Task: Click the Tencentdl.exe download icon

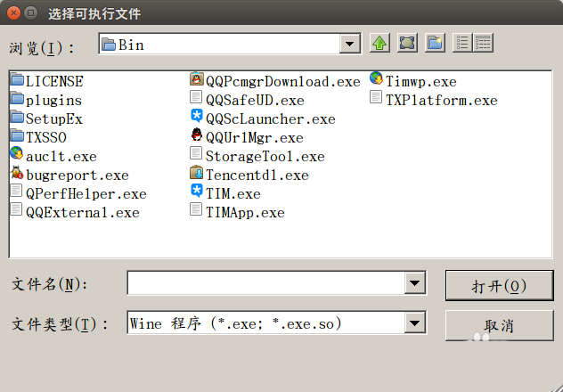Action: tap(196, 173)
